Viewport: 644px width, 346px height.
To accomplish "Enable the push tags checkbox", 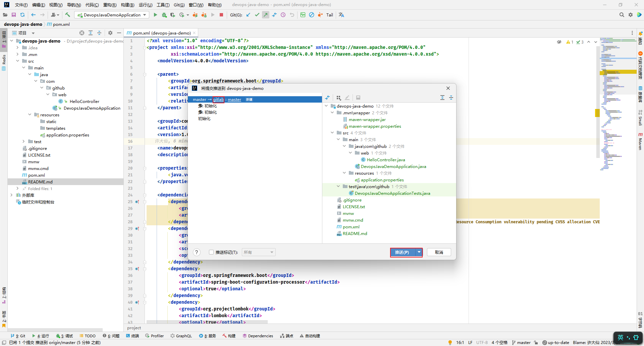I will tap(211, 252).
